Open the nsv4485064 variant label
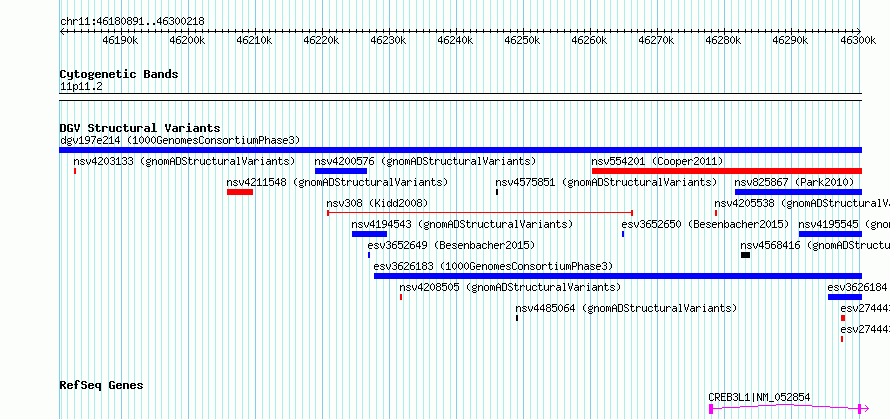This screenshot has height=419, width=890. click(626, 308)
